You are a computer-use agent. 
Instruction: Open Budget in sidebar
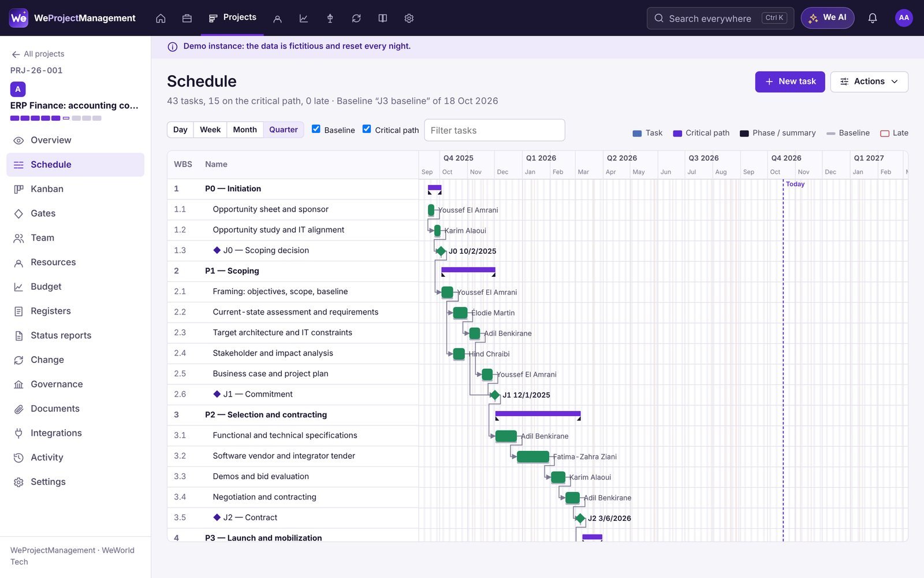(75, 287)
